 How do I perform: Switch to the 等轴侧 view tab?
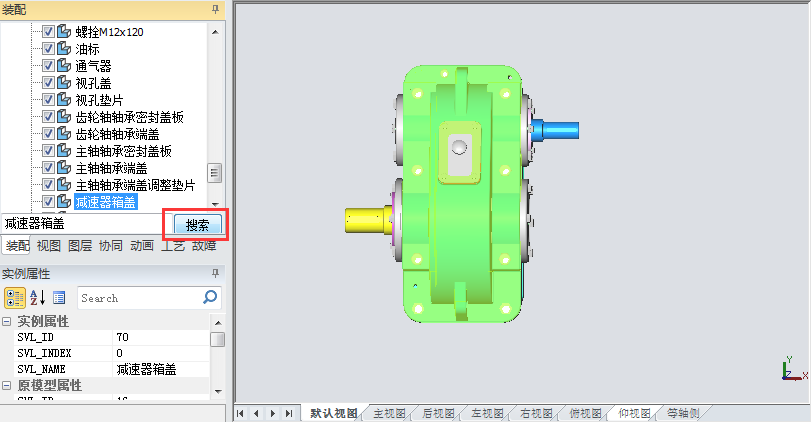pyautogui.click(x=683, y=413)
